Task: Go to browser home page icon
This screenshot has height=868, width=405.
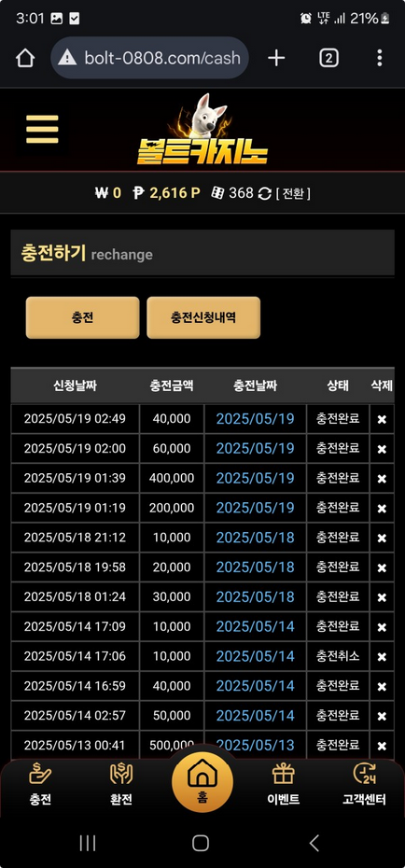Action: pos(25,58)
